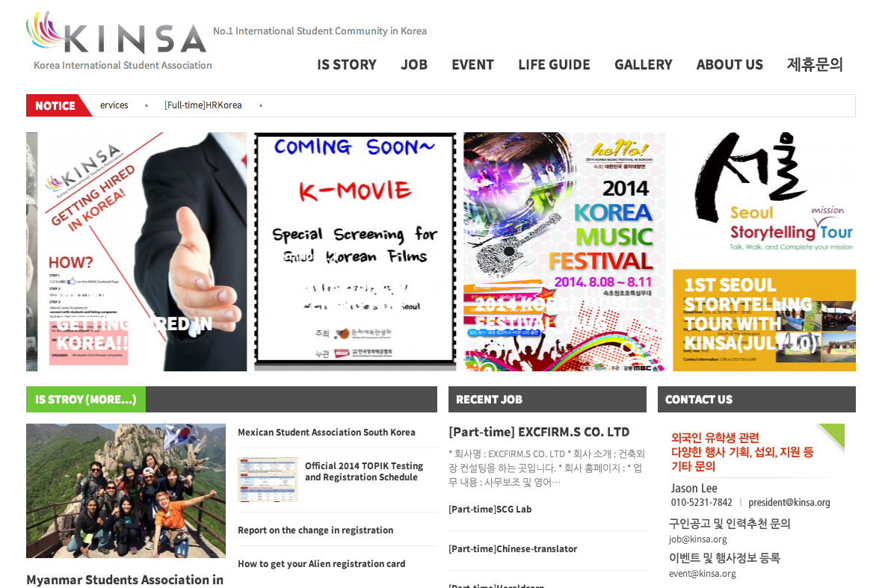Click the 'ervices' notice ticker item
The width and height of the screenshot is (882, 588).
[114, 105]
